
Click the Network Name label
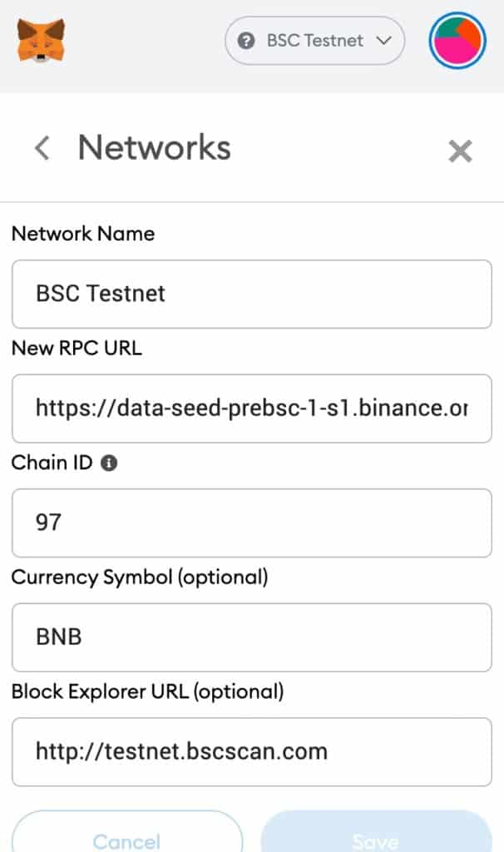pyautogui.click(x=83, y=234)
